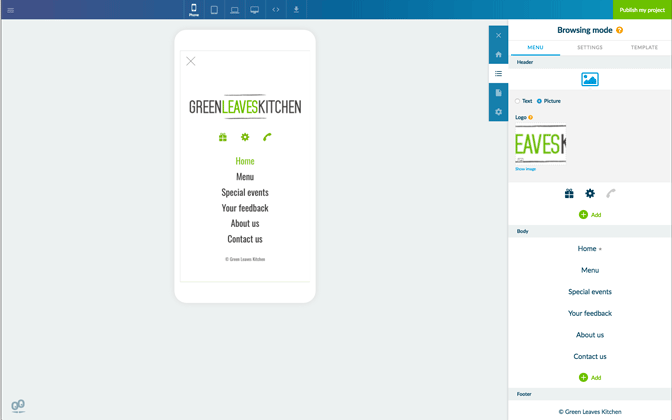Open the page document icon in side strip
Screen dimensions: 672x420
tap(498, 93)
